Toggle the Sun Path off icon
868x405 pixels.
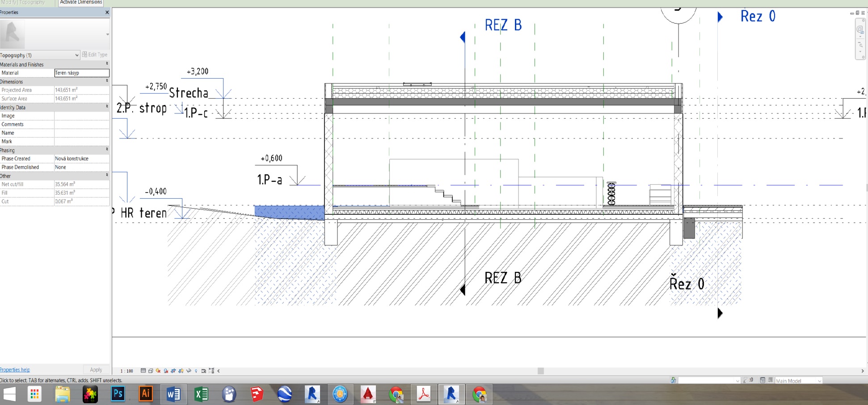tap(158, 371)
